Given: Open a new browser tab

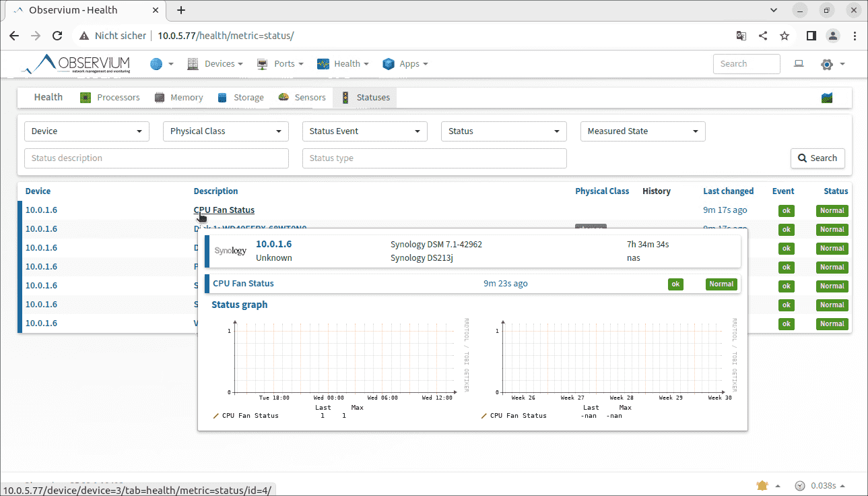Looking at the screenshot, I should click(180, 10).
